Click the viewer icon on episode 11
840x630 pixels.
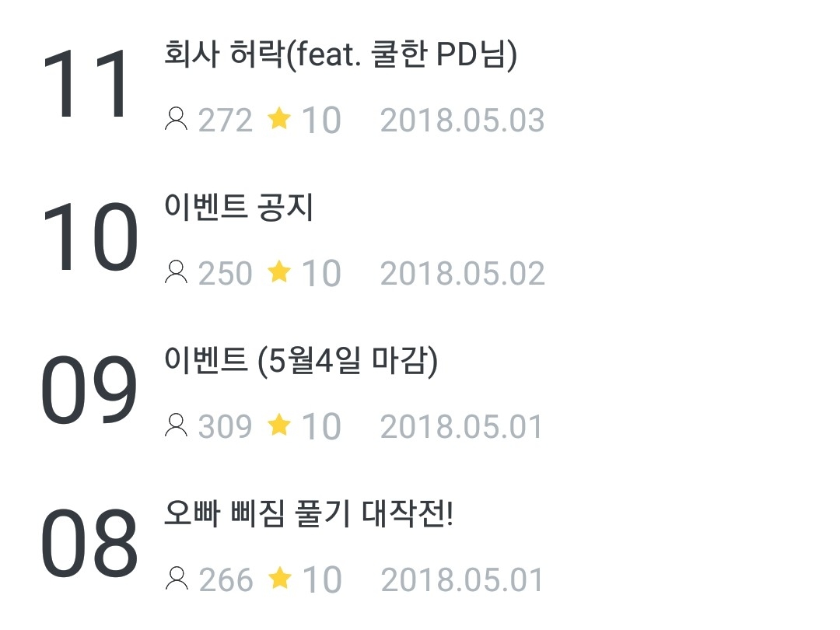(177, 119)
